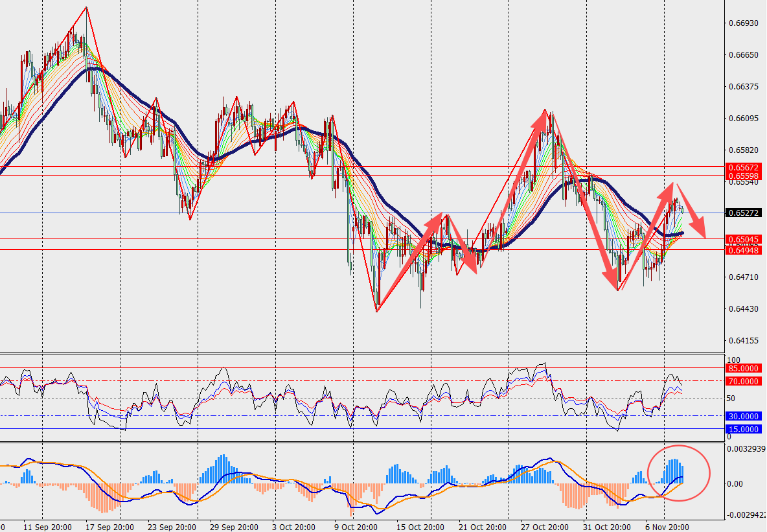Click the 85.0000 oscillator level label
The image size is (767, 532).
pyautogui.click(x=743, y=368)
